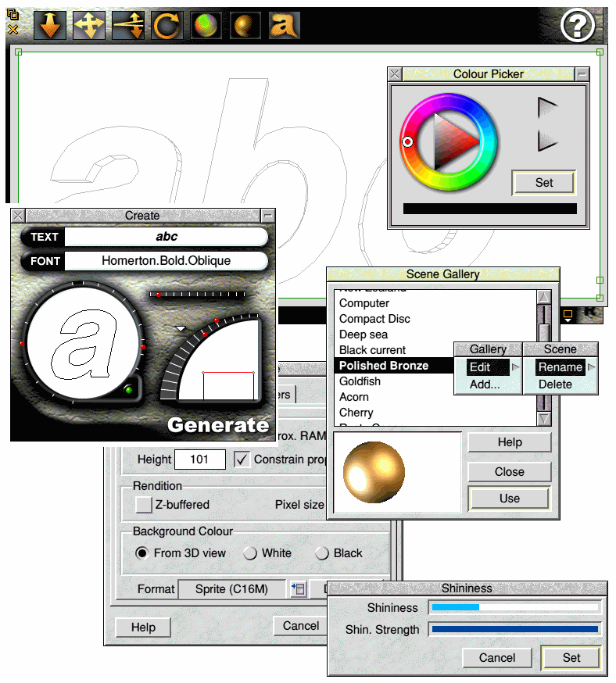Select the depth arrows tool in toolbar

pos(128,25)
